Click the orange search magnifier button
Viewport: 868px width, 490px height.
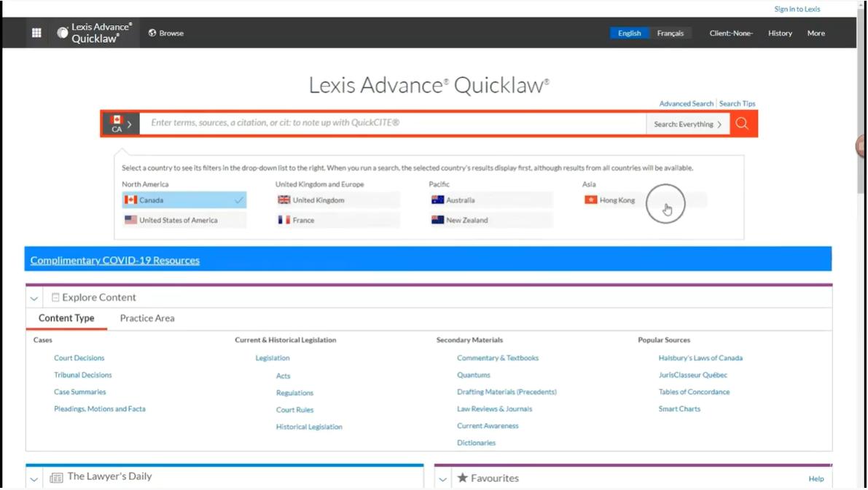click(x=742, y=124)
